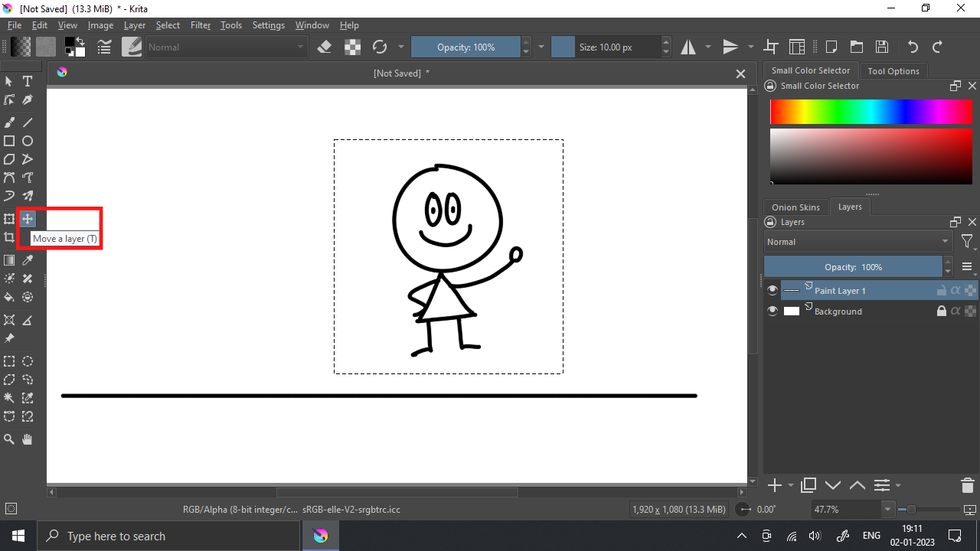Select the Text tool in toolbox

click(28, 81)
